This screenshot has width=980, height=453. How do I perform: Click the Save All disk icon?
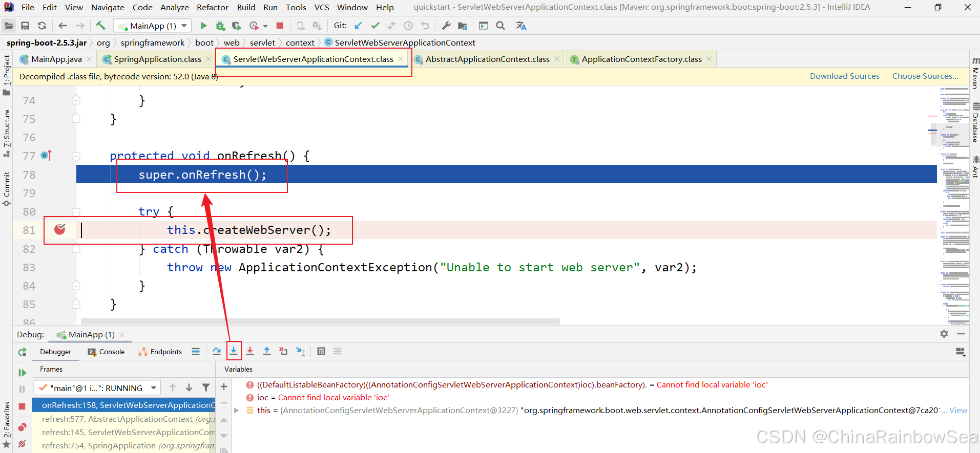pyautogui.click(x=25, y=26)
